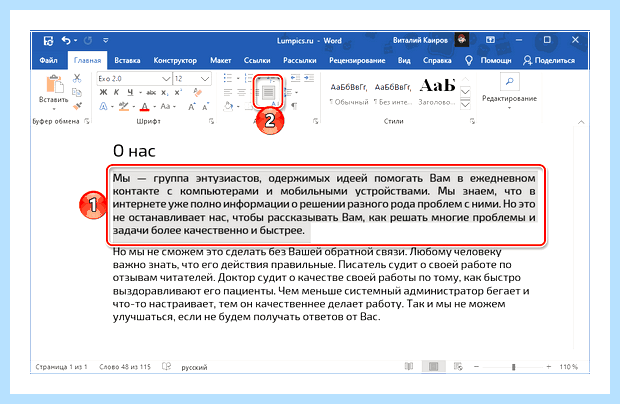Toggle paragraph marks ¶ display
The image size is (620, 404).
coord(294,106)
